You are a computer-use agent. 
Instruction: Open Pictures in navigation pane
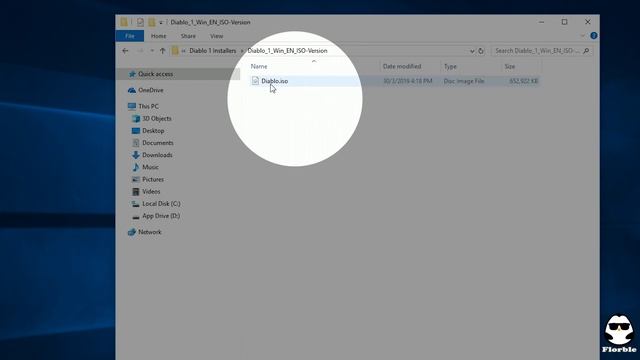click(153, 179)
